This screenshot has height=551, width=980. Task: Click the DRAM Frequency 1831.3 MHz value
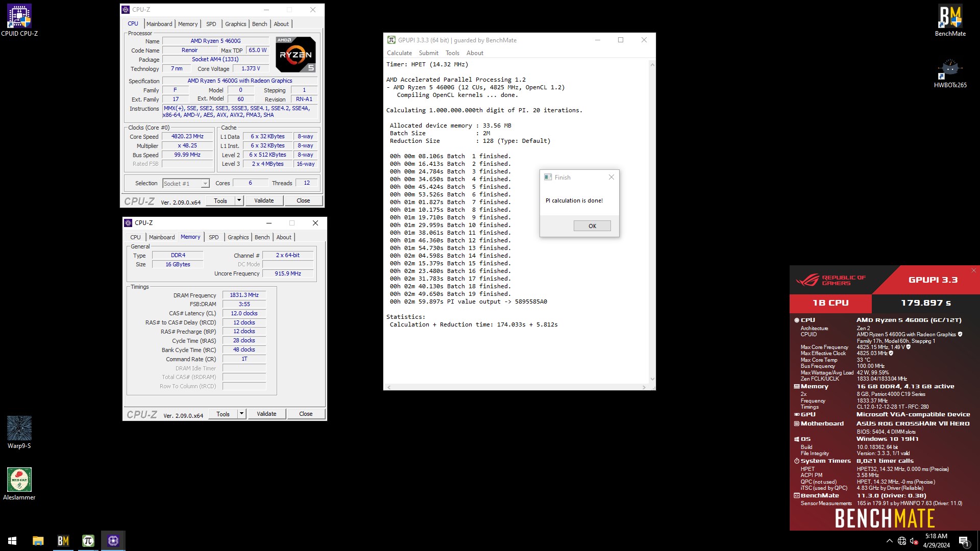244,295
